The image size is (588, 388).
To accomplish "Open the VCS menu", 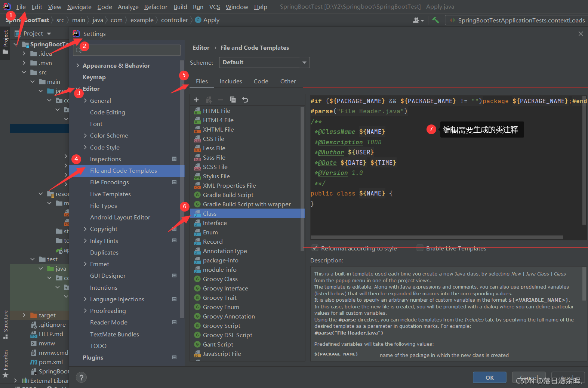I will pyautogui.click(x=215, y=7).
